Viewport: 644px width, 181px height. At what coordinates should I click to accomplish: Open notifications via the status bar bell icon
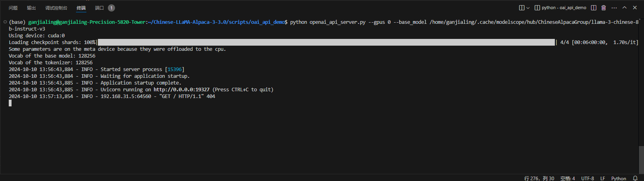tap(635, 178)
